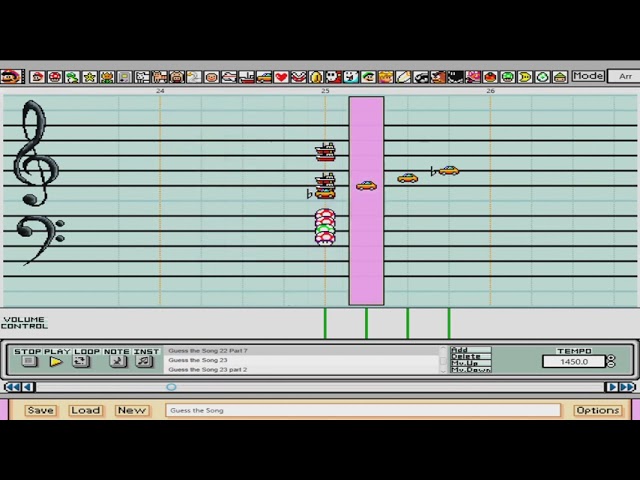Stop the song playback
The image size is (640, 480).
[x=29, y=361]
